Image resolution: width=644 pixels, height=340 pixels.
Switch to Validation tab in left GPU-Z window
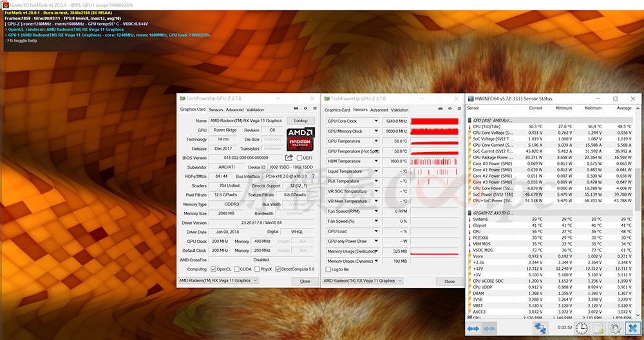[x=255, y=109]
